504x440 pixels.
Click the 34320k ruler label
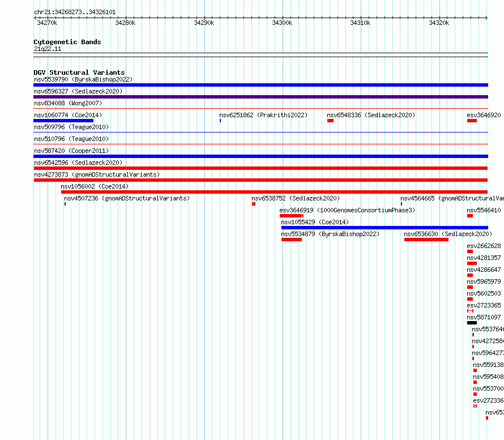pyautogui.click(x=439, y=23)
